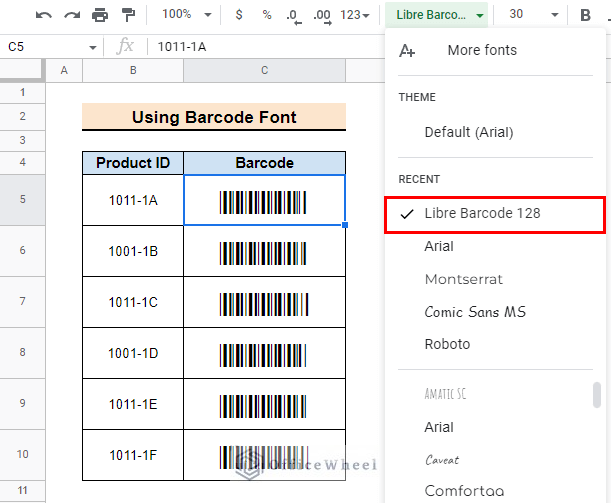Select row 8 header
The image size is (611, 503).
(x=22, y=353)
